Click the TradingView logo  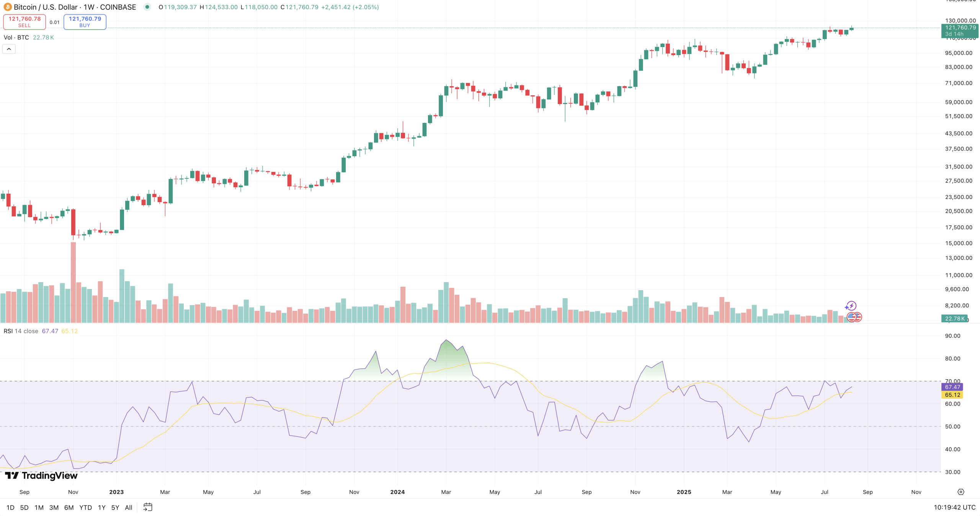41,475
